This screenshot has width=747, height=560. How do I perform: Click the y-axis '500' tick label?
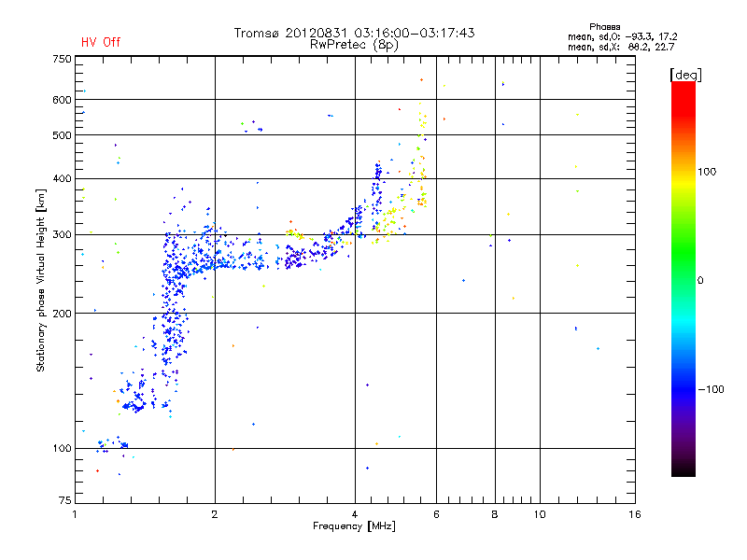tap(62, 135)
